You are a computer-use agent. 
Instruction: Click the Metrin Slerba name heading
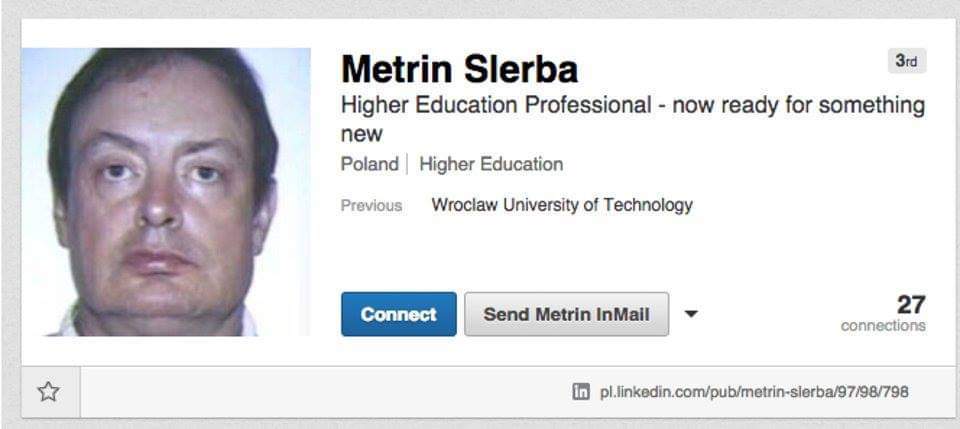point(459,70)
